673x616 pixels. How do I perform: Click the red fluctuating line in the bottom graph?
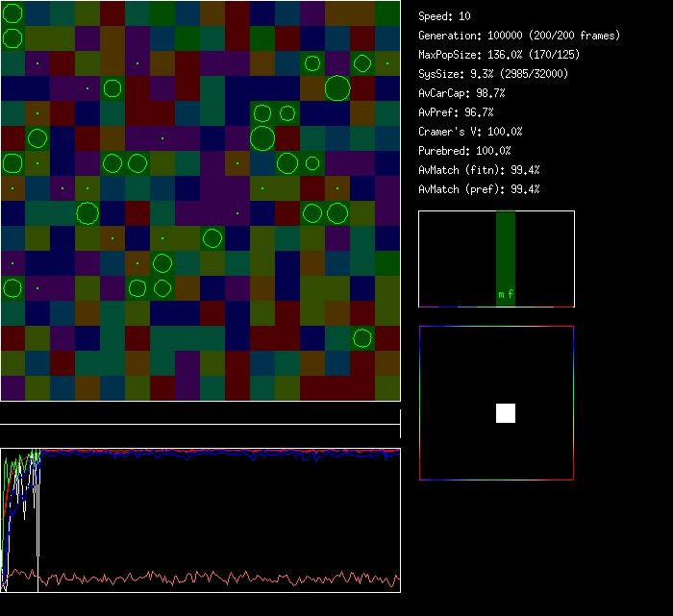click(x=192, y=579)
